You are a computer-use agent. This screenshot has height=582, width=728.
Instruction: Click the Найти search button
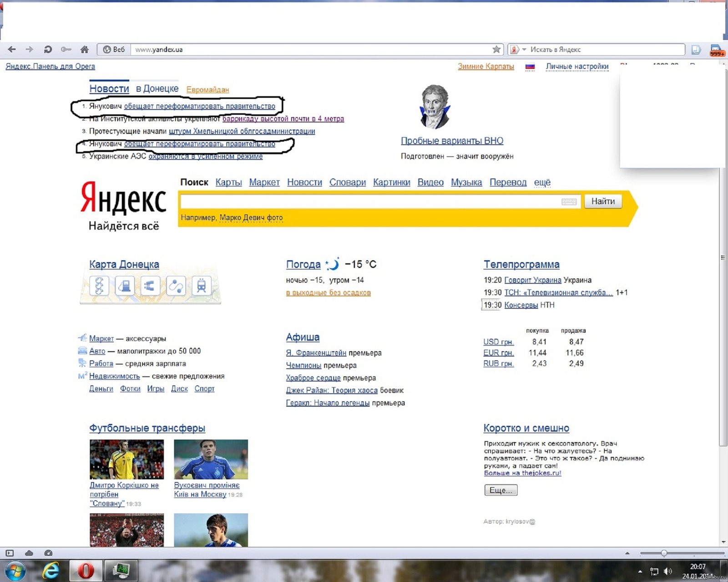pyautogui.click(x=603, y=201)
